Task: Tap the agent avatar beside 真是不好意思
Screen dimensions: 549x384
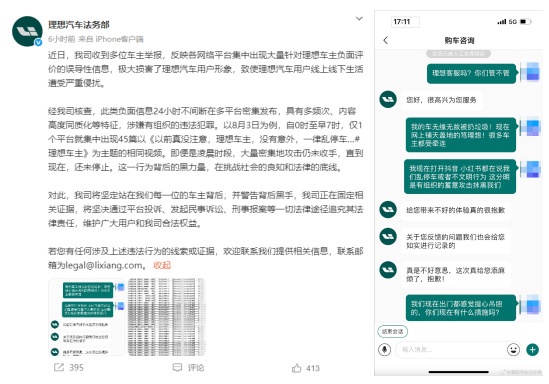Action: tap(388, 270)
